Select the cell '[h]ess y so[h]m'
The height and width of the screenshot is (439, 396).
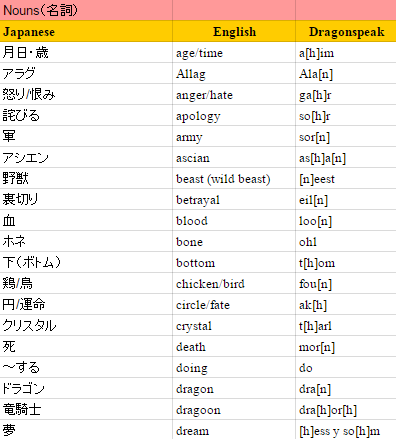click(x=346, y=430)
